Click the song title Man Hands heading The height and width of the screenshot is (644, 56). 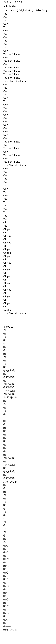pos(13,2)
